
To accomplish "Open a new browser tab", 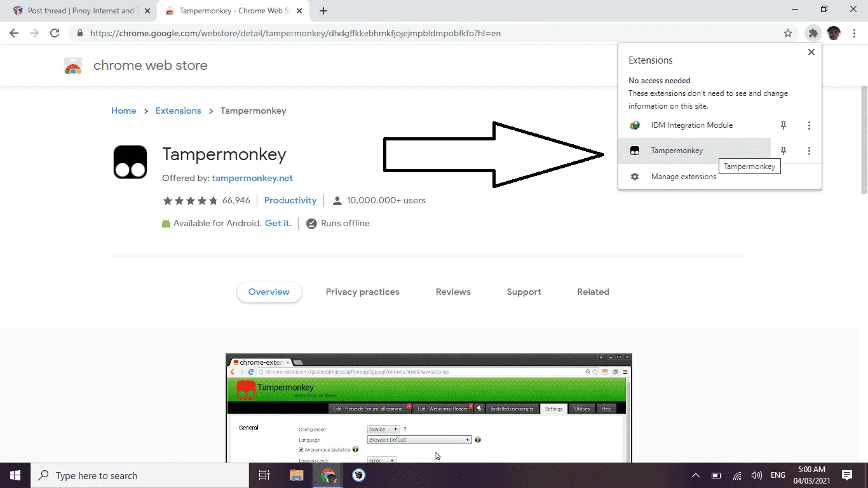I will tap(323, 11).
